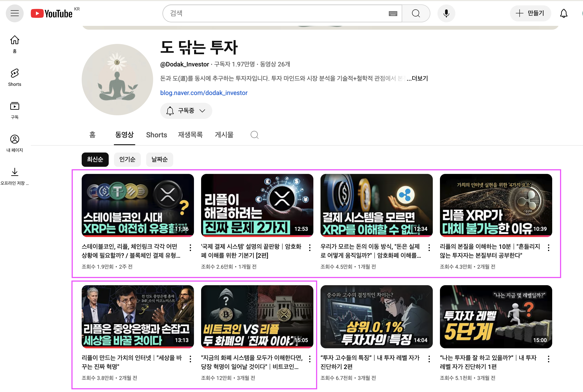This screenshot has width=583, height=392.
Task: Click the 만들기 create button
Action: [530, 13]
